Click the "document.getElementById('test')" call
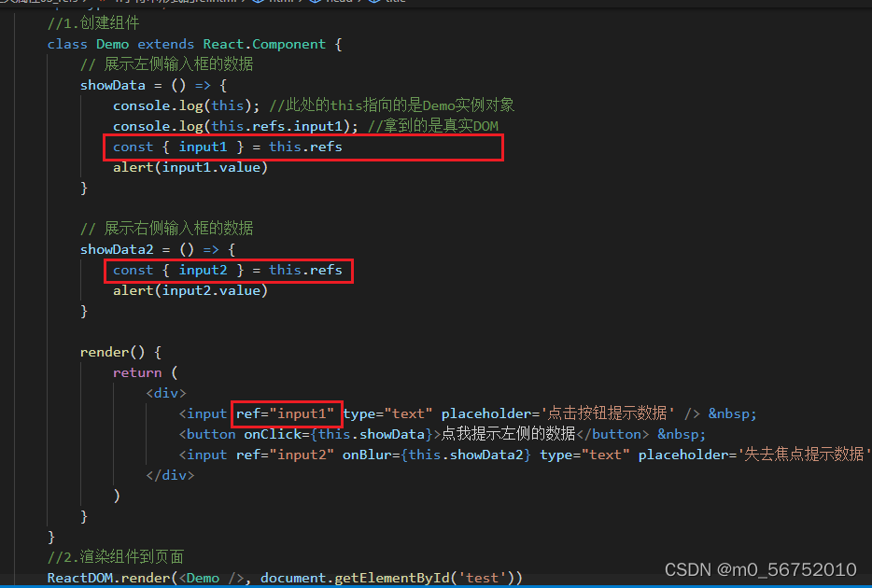The width and height of the screenshot is (872, 588). click(387, 578)
